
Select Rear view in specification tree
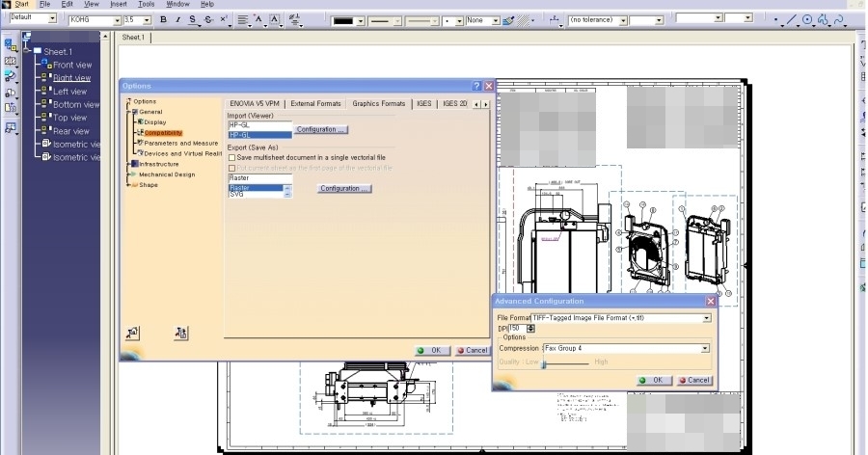click(x=70, y=131)
